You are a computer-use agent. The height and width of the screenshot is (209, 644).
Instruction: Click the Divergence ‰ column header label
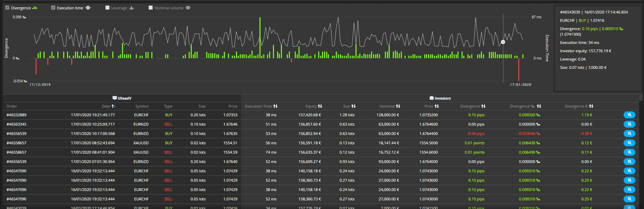pos(522,106)
